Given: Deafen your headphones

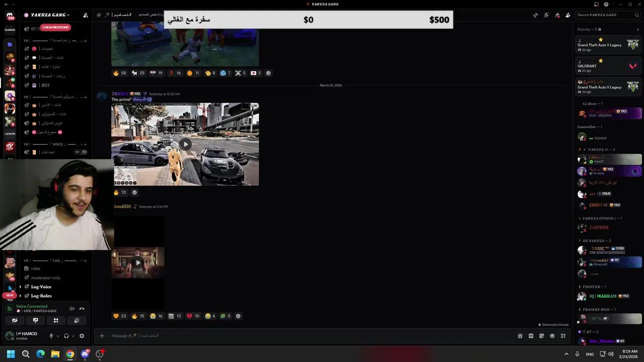Looking at the screenshot, I should pyautogui.click(x=66, y=336).
